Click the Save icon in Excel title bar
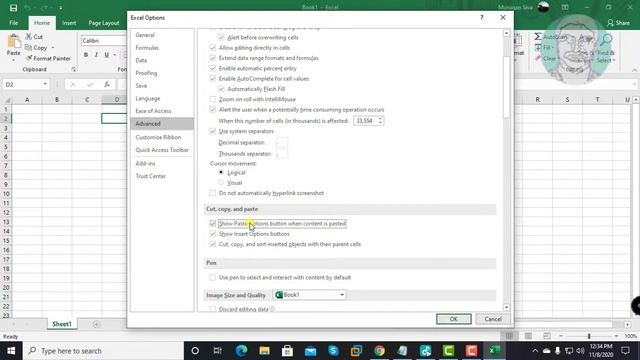Viewport: 640px width, 360px height. point(13,8)
